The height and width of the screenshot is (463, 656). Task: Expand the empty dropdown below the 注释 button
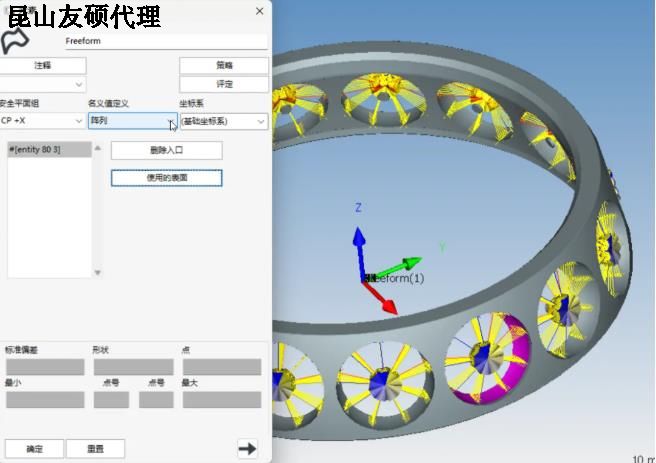coord(42,85)
